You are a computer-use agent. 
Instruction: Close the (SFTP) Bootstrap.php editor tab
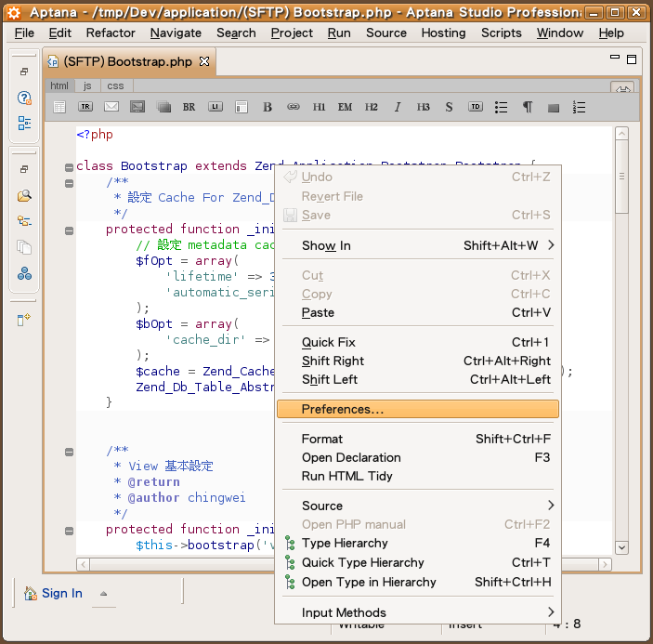(204, 61)
